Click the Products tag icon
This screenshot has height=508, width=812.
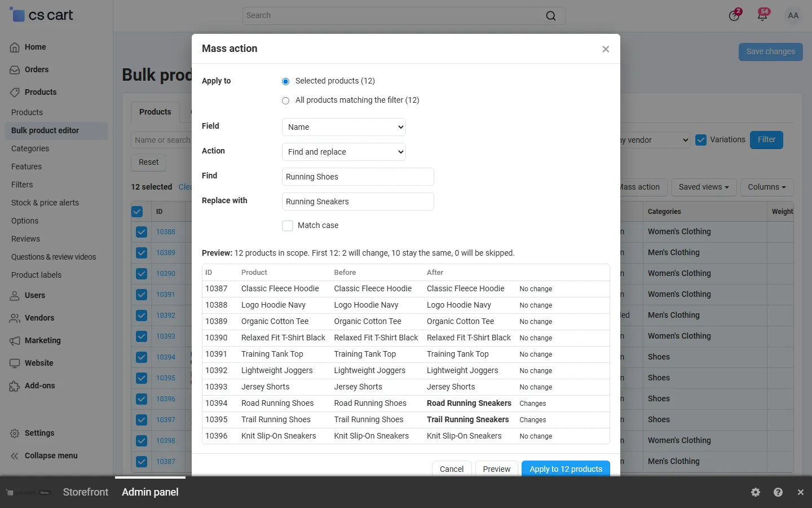click(15, 93)
